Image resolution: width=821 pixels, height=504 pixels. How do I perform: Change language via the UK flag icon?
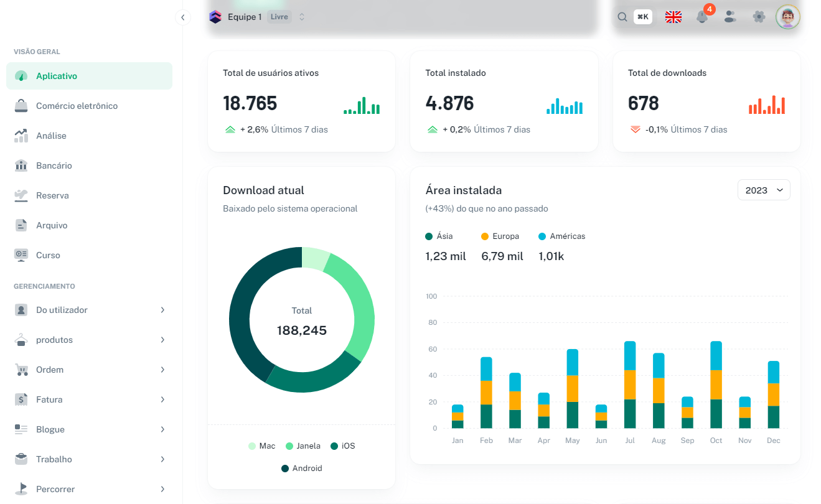[x=673, y=17]
